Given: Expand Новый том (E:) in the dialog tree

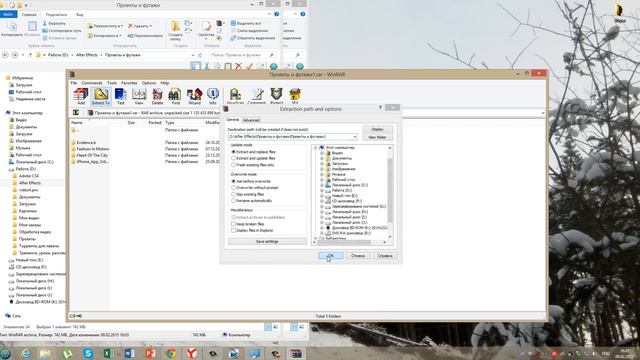Looking at the screenshot, I should [322, 196].
